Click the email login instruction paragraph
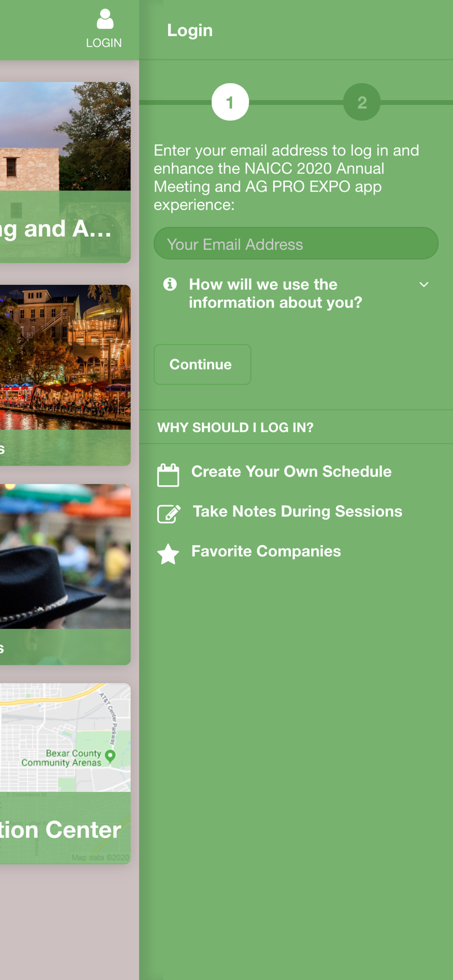 (287, 177)
